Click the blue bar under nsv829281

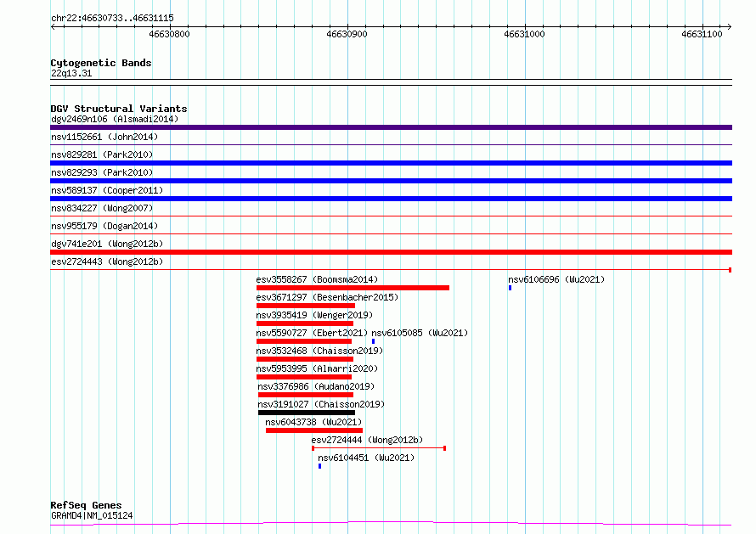pyautogui.click(x=391, y=163)
